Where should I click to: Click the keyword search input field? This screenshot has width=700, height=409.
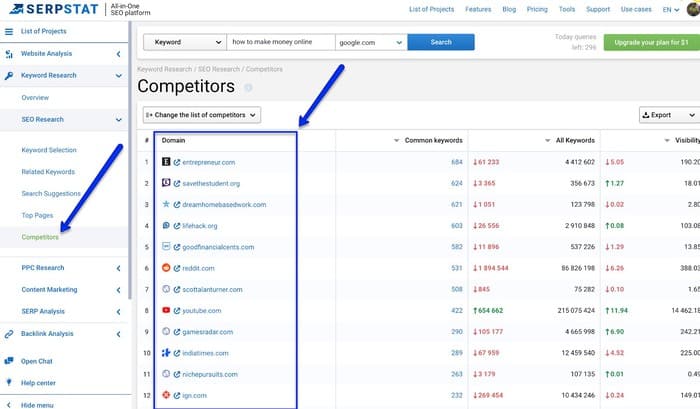coord(281,42)
